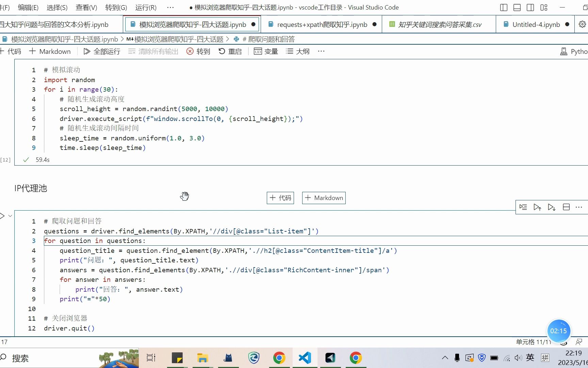
Task: Expand hidden menu bar items ellipsis
Action: tap(170, 7)
